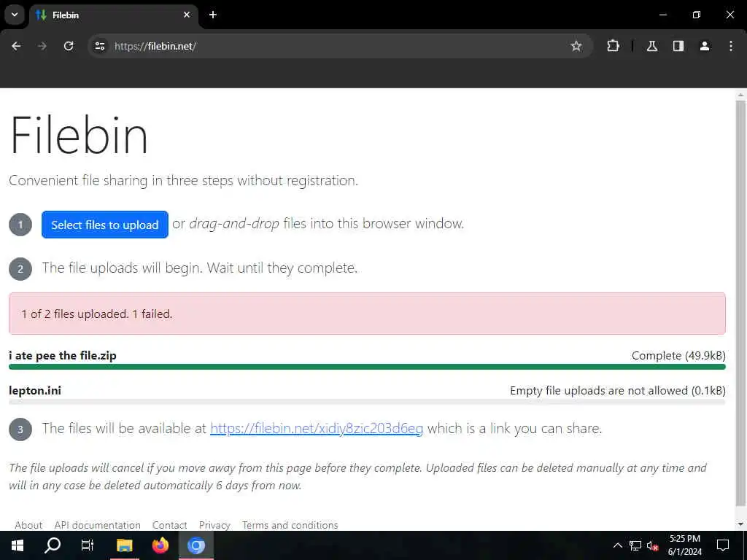Open the tab search dropdown arrow
747x560 pixels.
[x=15, y=15]
